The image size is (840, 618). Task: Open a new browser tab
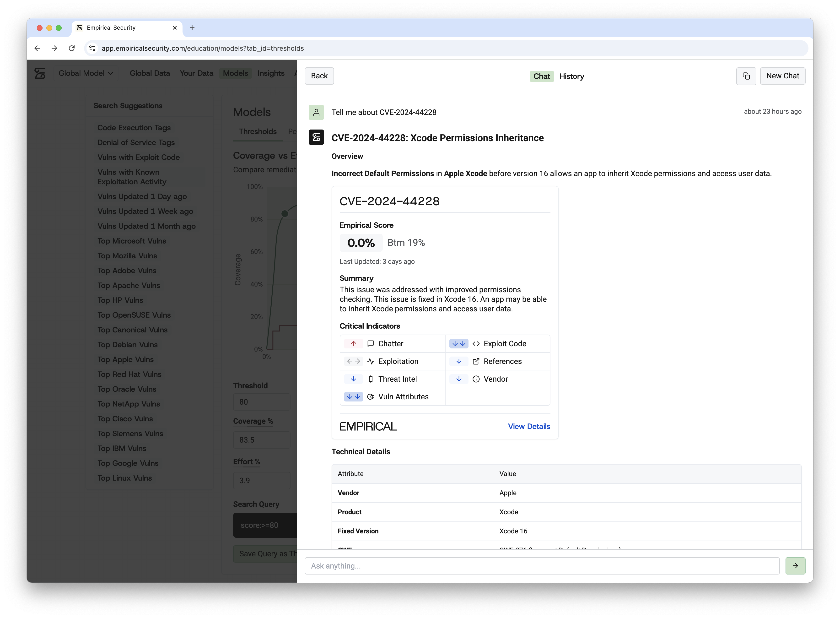(x=192, y=28)
